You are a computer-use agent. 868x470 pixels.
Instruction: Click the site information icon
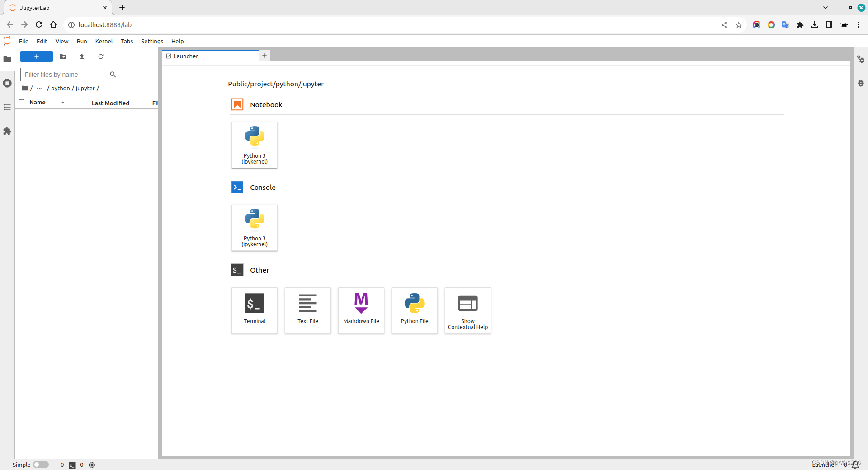(x=71, y=25)
